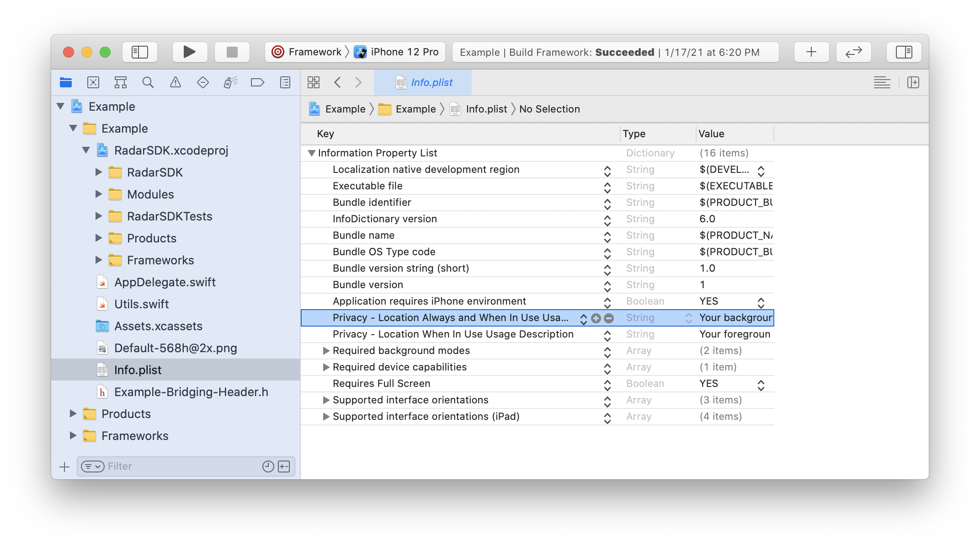Toggle the inspector panel on the right

904,52
